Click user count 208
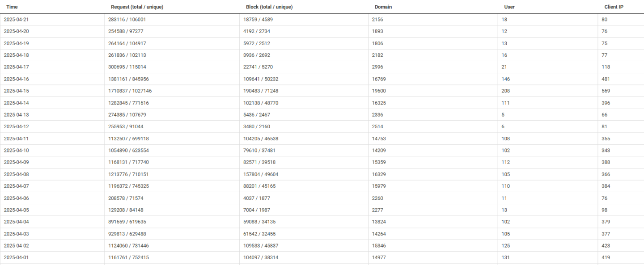Image resolution: width=644 pixels, height=265 pixels. pos(505,91)
